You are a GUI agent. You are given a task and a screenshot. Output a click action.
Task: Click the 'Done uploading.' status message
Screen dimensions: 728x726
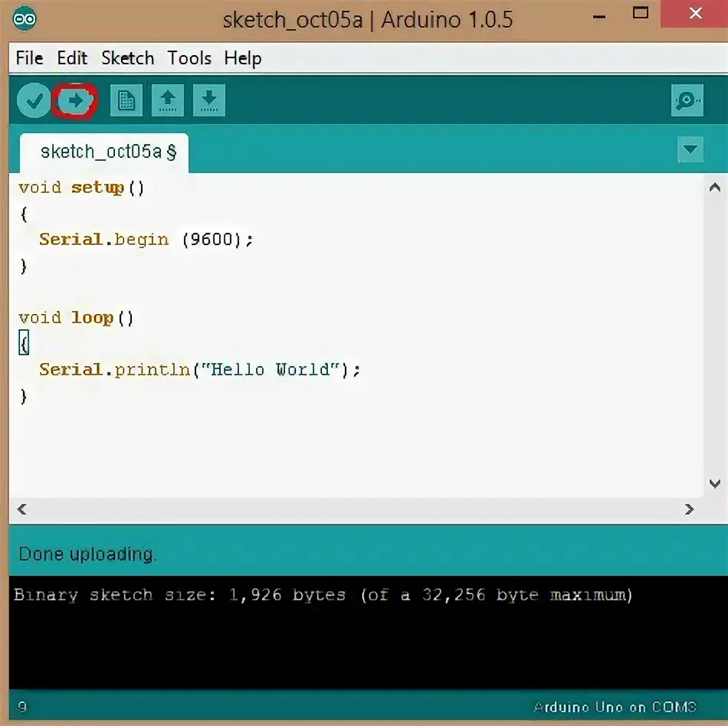coord(87,554)
